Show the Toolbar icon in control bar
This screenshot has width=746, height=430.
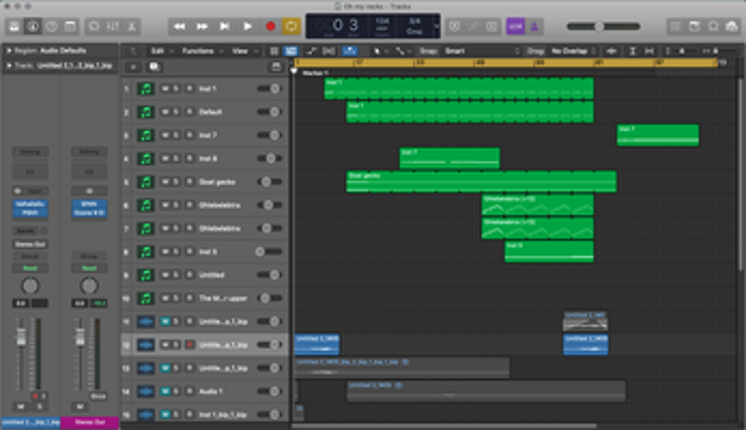70,27
